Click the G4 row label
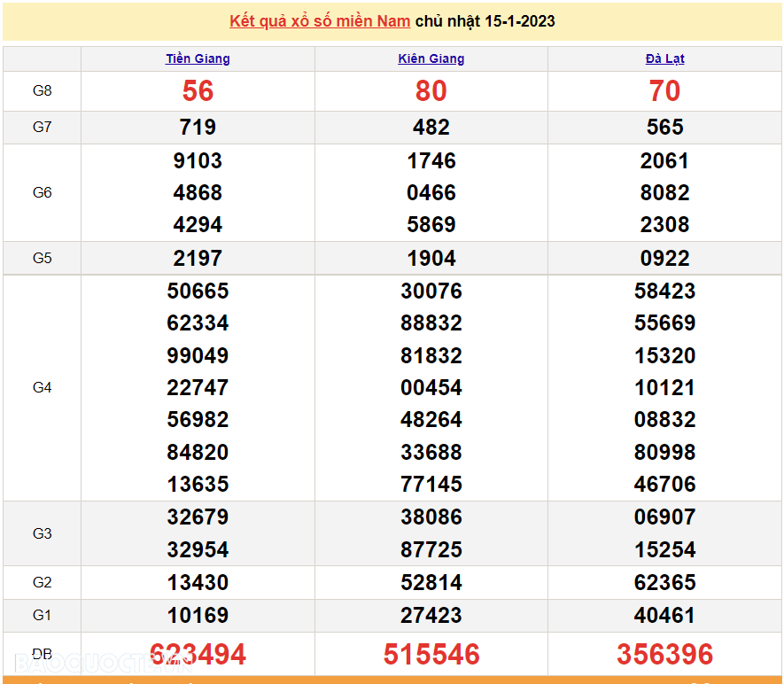 tap(42, 387)
